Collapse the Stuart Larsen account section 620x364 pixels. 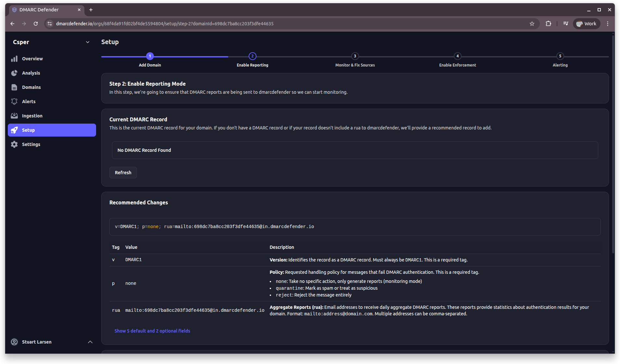(x=90, y=342)
